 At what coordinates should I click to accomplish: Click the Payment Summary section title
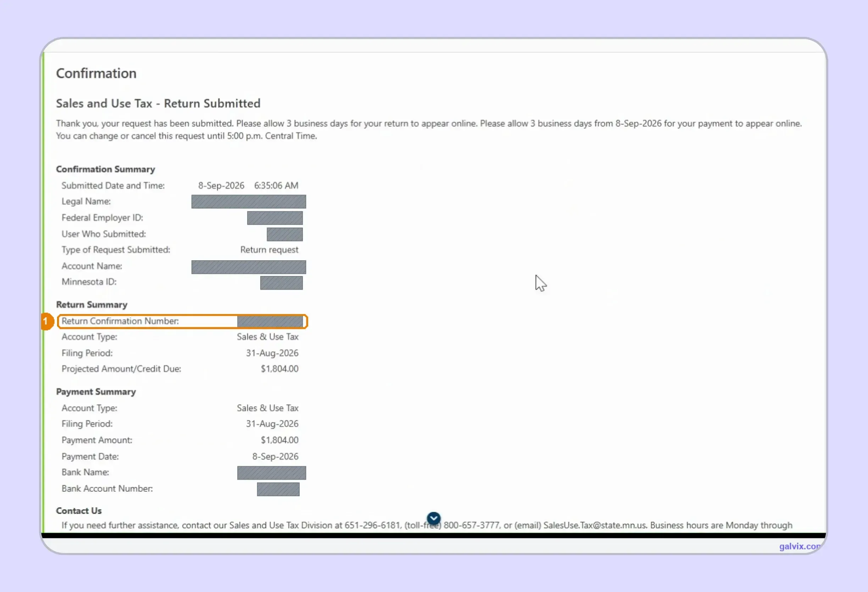[x=96, y=392]
